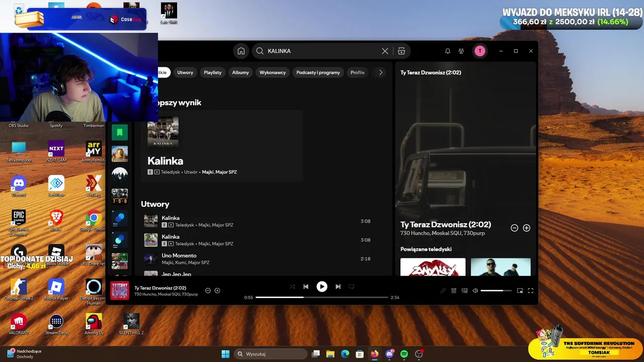
Task: Open Brave browser desktop shortcut
Action: tap(56, 220)
